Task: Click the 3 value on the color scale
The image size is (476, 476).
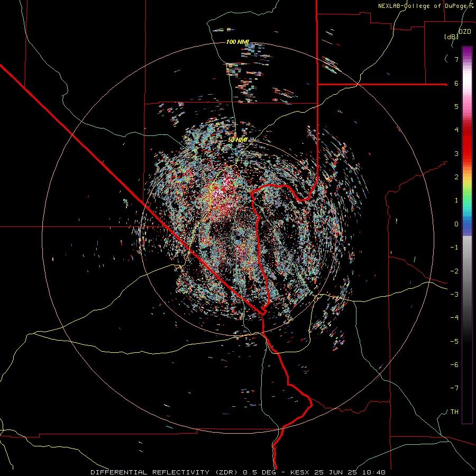Action: (x=456, y=153)
